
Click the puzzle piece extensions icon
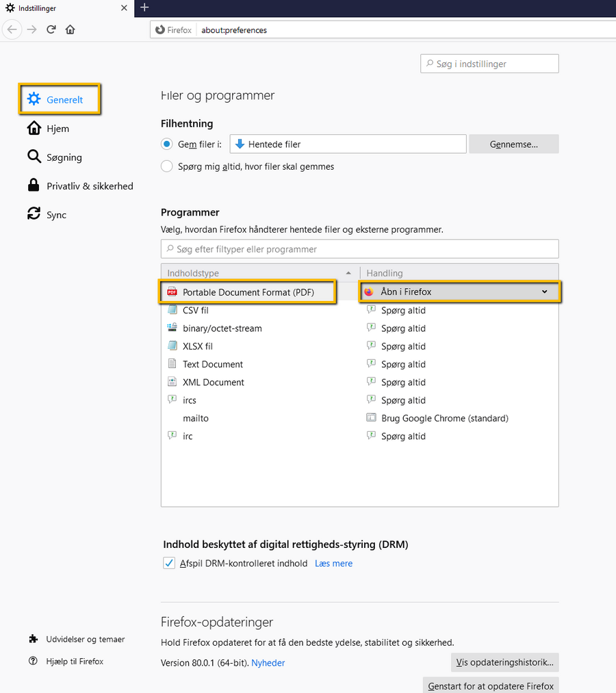pos(33,639)
